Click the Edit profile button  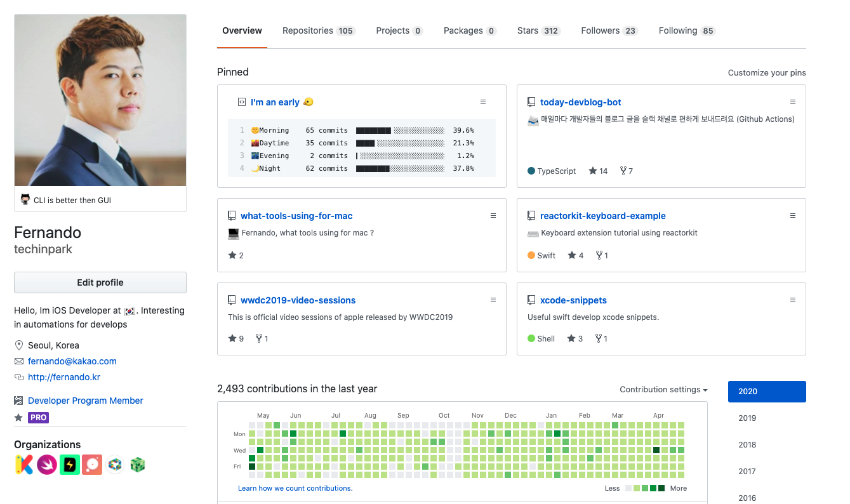[100, 282]
